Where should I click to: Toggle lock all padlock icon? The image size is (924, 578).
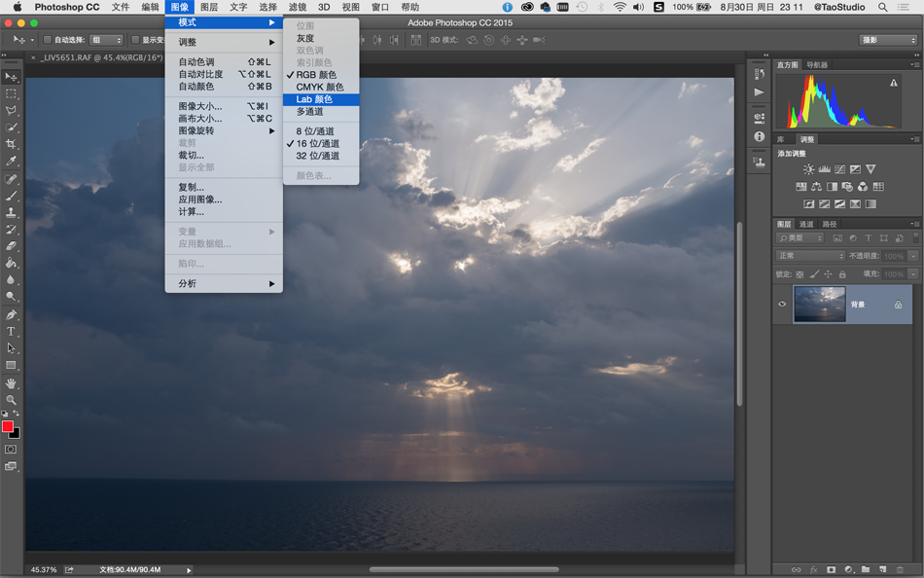coord(842,274)
